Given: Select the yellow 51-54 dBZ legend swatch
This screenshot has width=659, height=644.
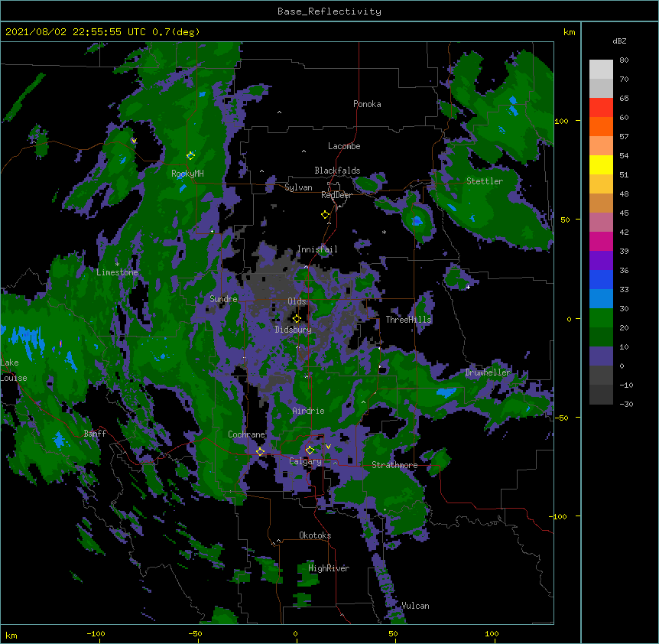Looking at the screenshot, I should (x=601, y=164).
